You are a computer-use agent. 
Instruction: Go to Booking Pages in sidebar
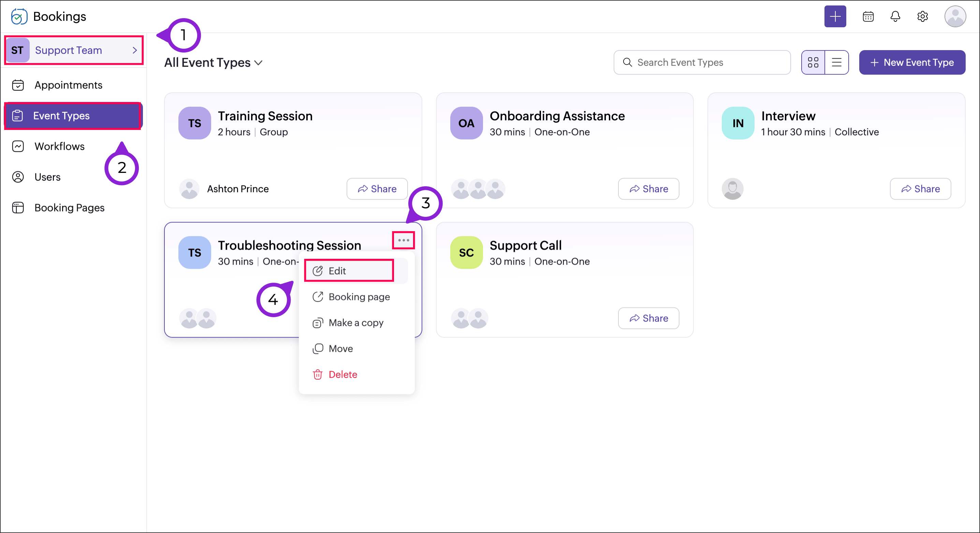coord(69,207)
